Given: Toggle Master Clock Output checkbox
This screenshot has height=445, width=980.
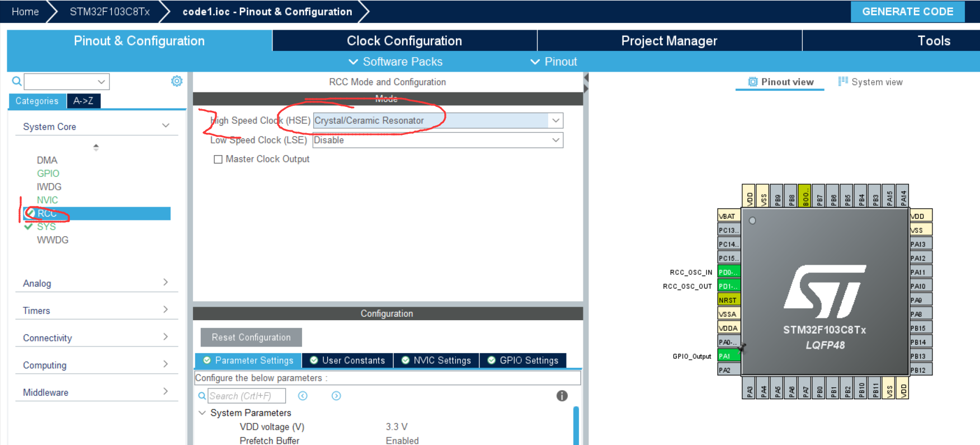Looking at the screenshot, I should point(218,159).
